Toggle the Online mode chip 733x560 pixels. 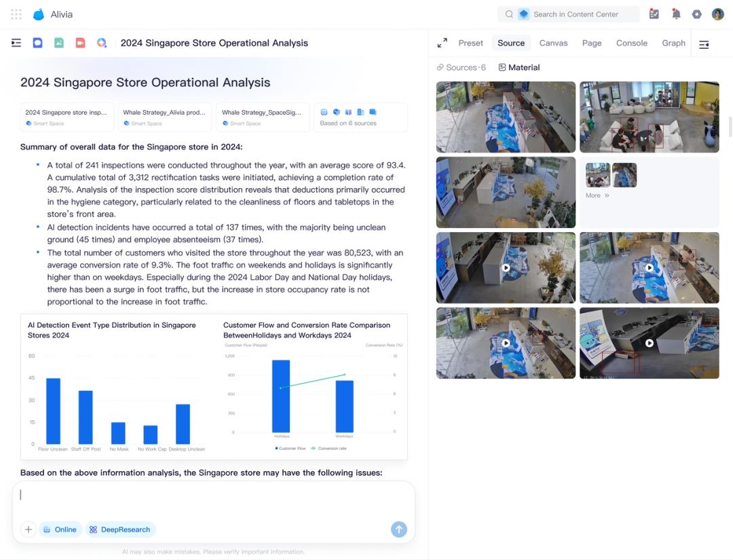click(x=60, y=529)
